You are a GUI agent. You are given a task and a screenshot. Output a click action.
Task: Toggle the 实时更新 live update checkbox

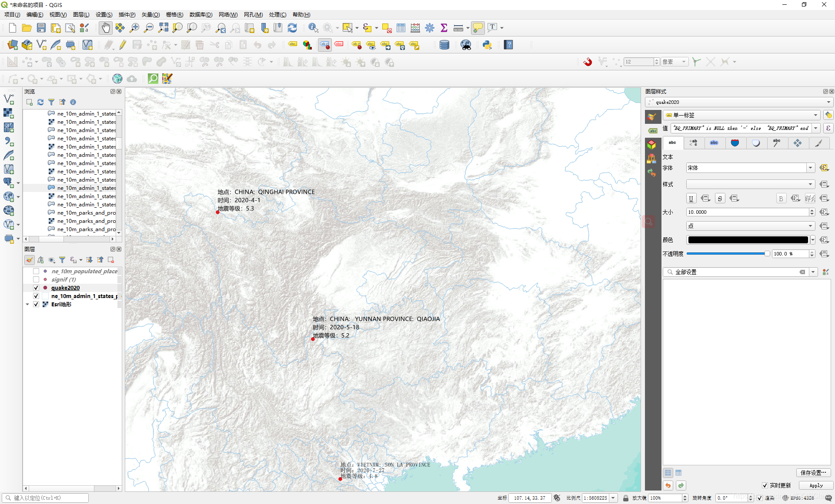coord(765,485)
